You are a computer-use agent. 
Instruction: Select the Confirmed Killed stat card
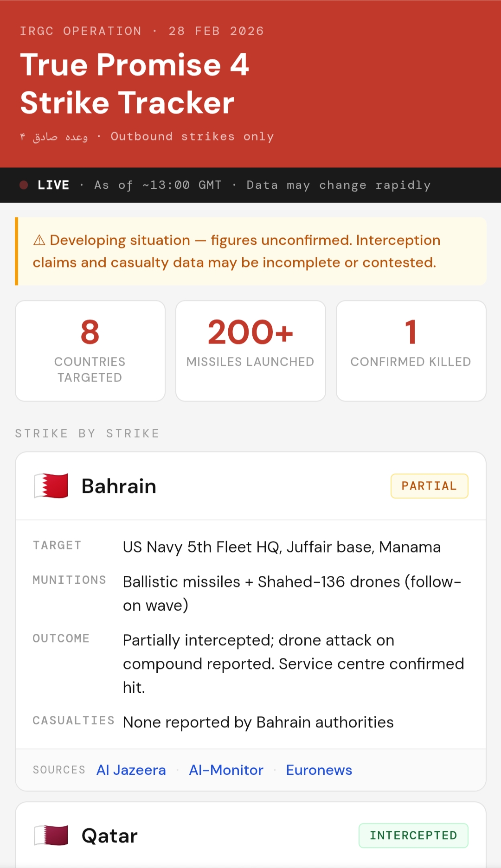[411, 351]
